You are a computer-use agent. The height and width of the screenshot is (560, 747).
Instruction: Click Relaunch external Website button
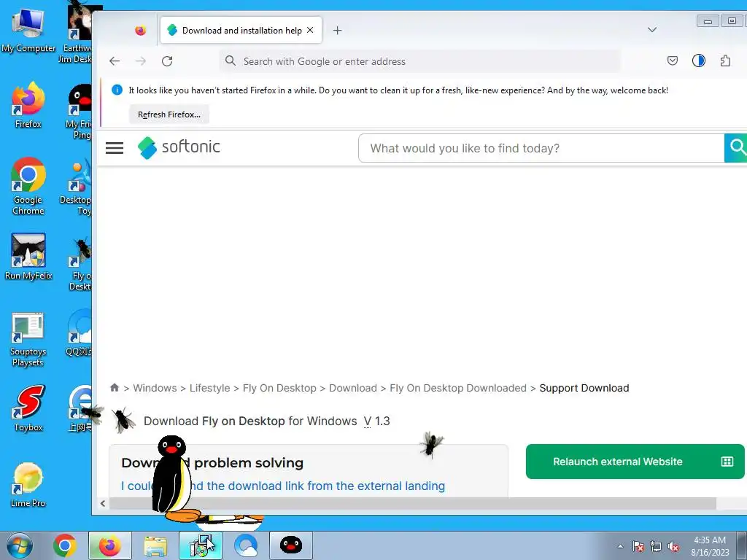tap(635, 462)
